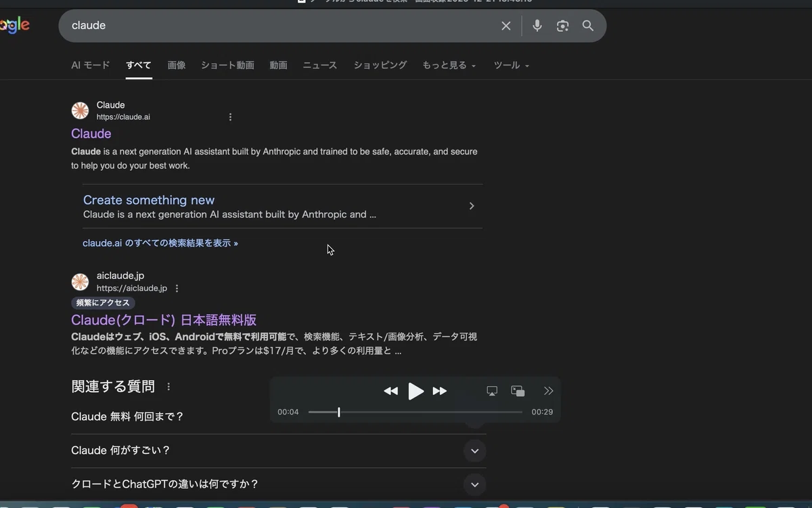This screenshot has height=508, width=812.
Task: Clear the search box with the X icon
Action: [x=506, y=26]
